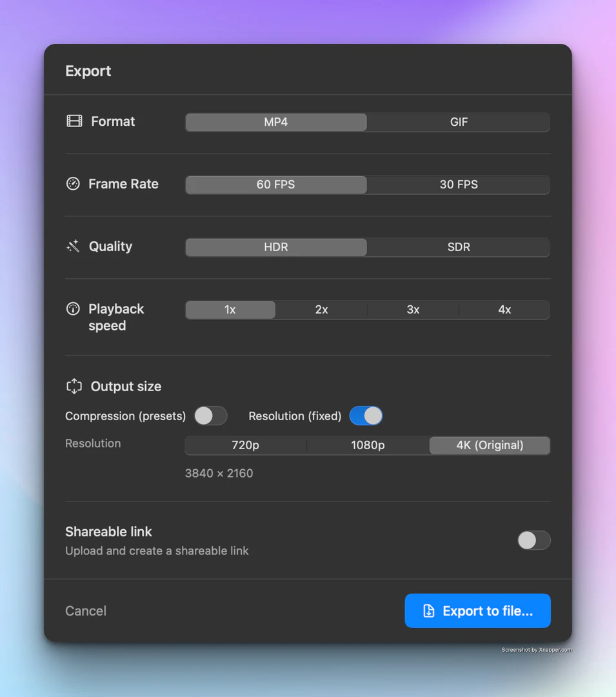Click the Playback speed clock icon
This screenshot has width=616, height=697.
click(73, 308)
